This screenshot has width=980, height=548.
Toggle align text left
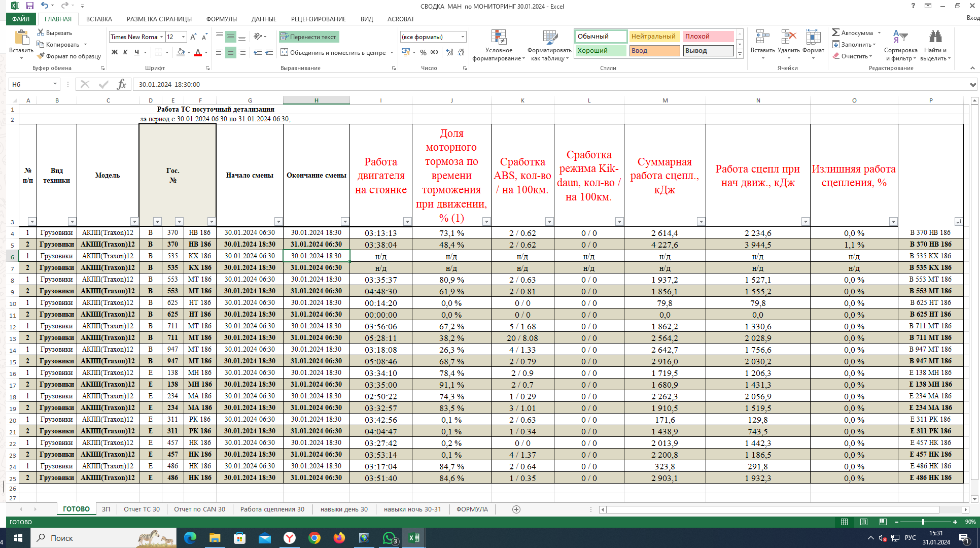click(x=220, y=52)
